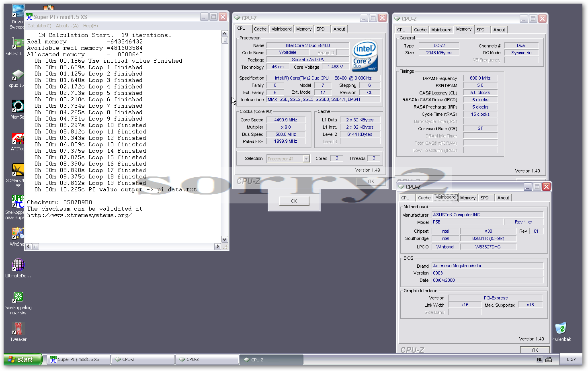The image size is (588, 371).
Task: Click memory size value 2048 MBytes
Action: [x=439, y=53]
